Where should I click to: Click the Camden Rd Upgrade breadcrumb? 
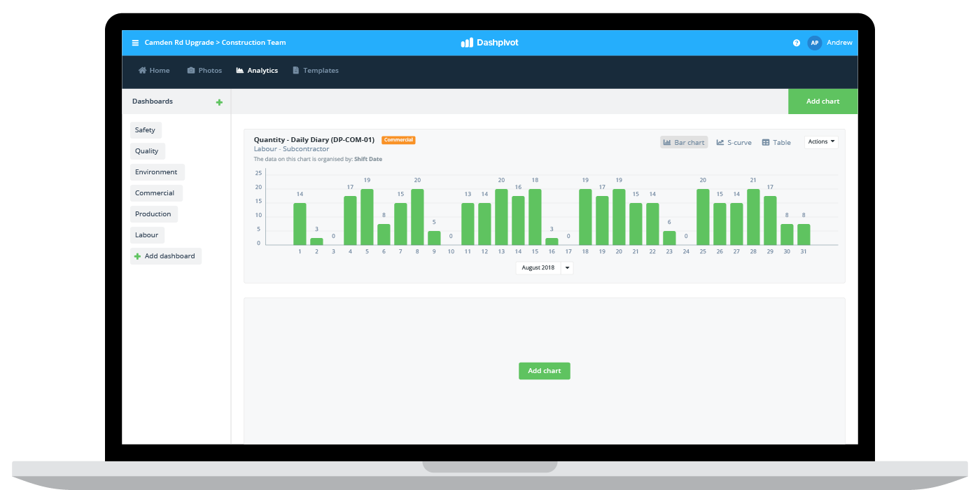point(178,43)
